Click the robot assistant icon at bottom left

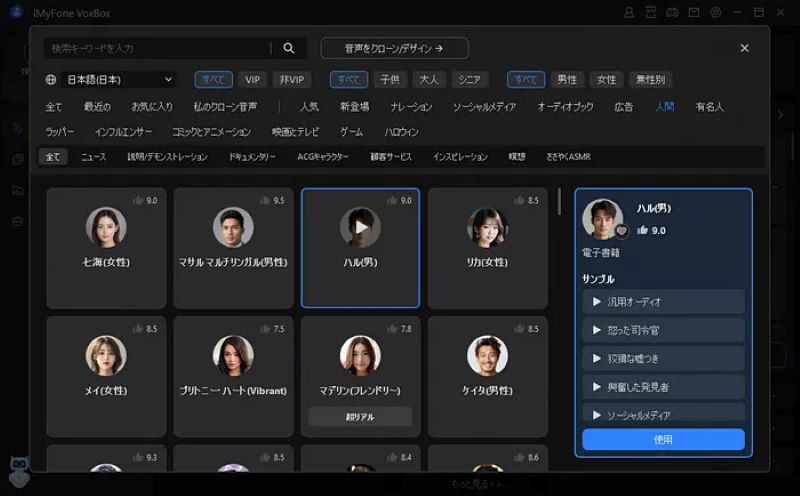tap(19, 471)
